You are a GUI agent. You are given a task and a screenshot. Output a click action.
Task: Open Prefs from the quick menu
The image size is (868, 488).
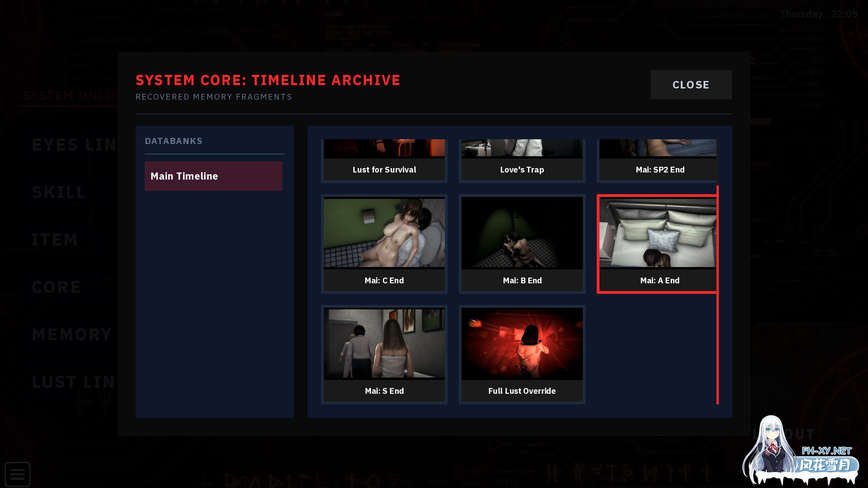[x=507, y=482]
